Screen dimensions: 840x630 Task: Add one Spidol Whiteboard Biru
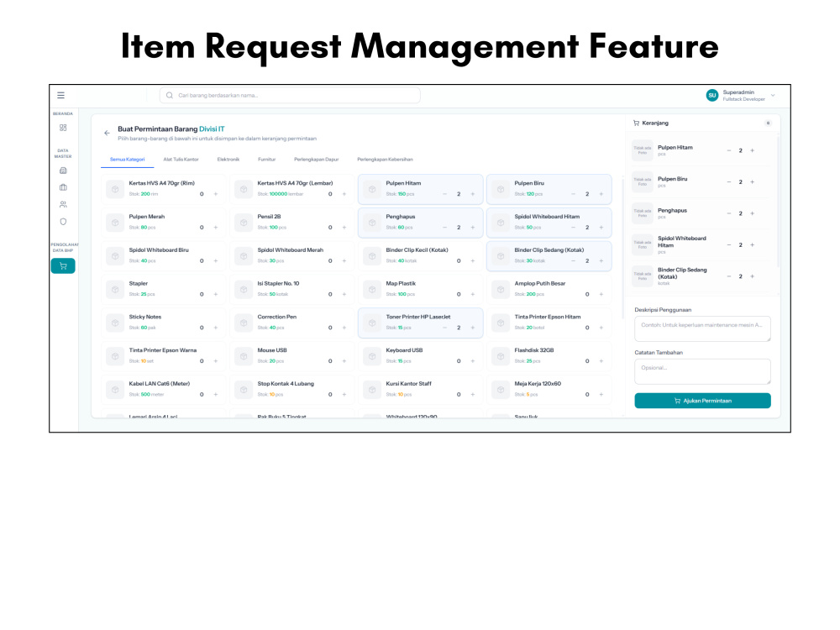[216, 261]
